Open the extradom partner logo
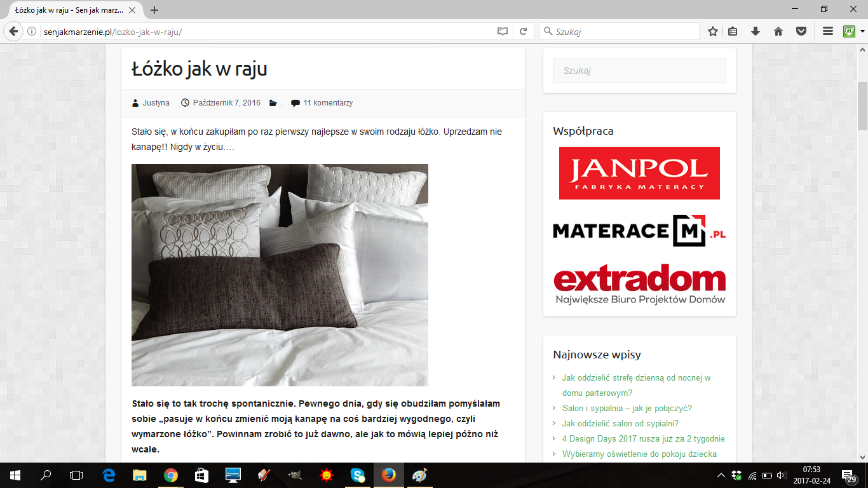This screenshot has height=488, width=868. click(x=639, y=284)
